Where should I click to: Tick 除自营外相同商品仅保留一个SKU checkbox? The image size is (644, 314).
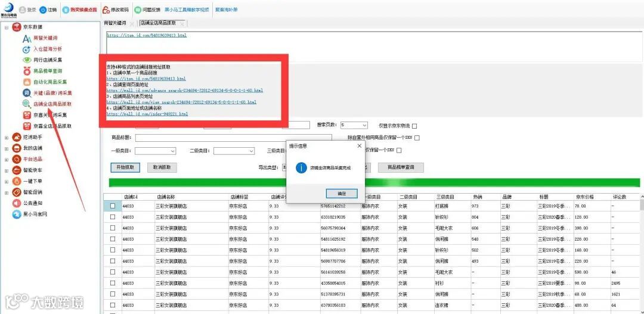417,138
